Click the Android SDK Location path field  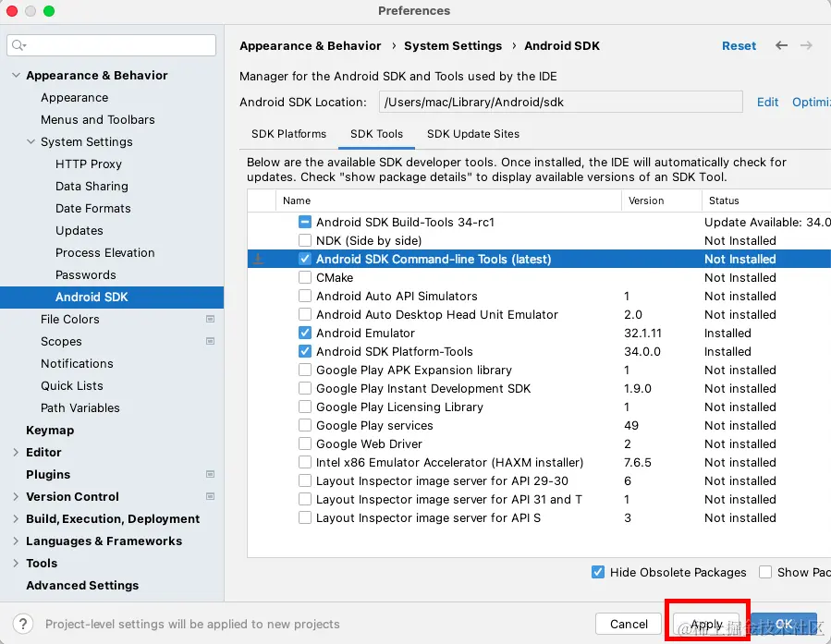pos(560,103)
